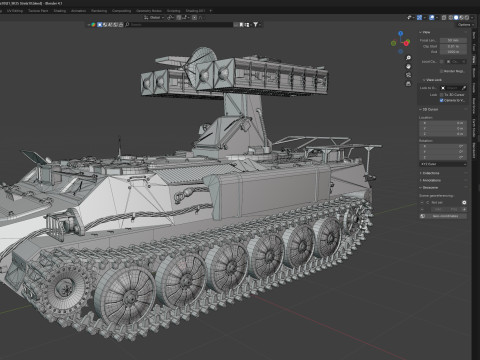
Task: Open the filter funnel dropdown
Action: [256, 24]
